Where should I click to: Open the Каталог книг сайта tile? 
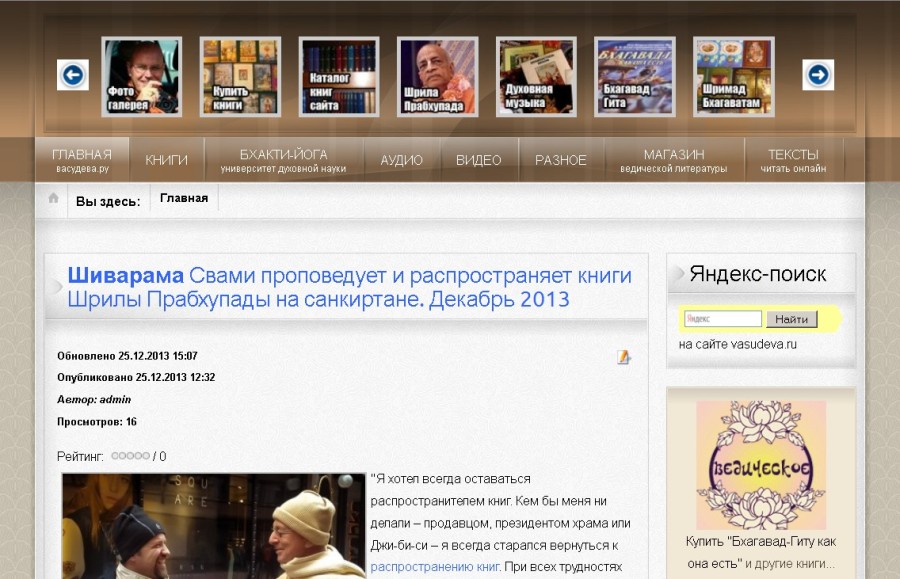click(x=339, y=77)
